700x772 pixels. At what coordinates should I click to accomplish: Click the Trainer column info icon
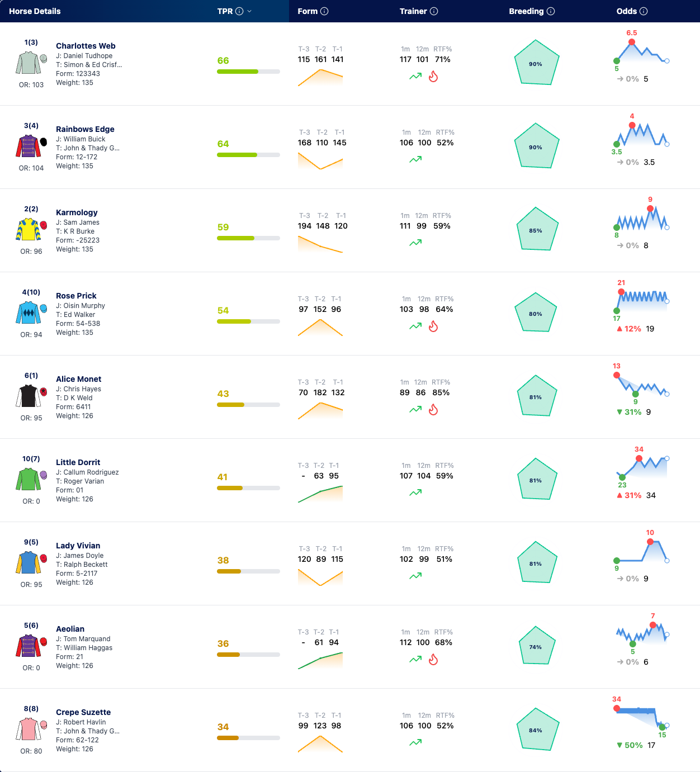point(434,11)
